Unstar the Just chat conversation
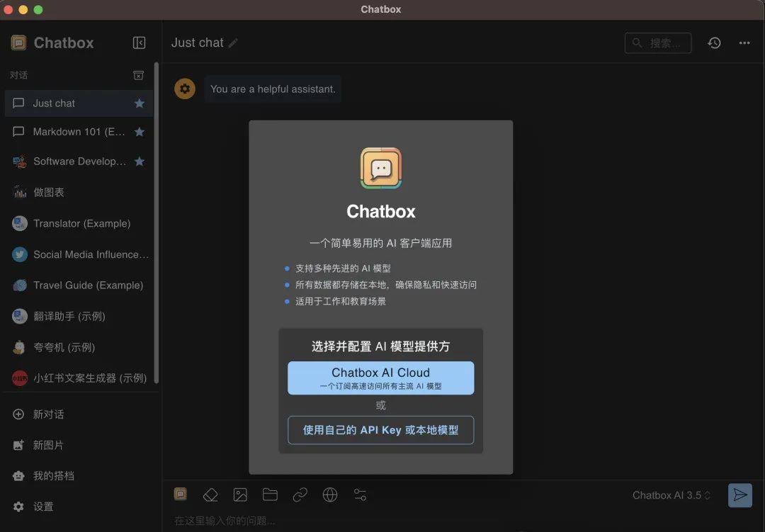 (x=140, y=103)
